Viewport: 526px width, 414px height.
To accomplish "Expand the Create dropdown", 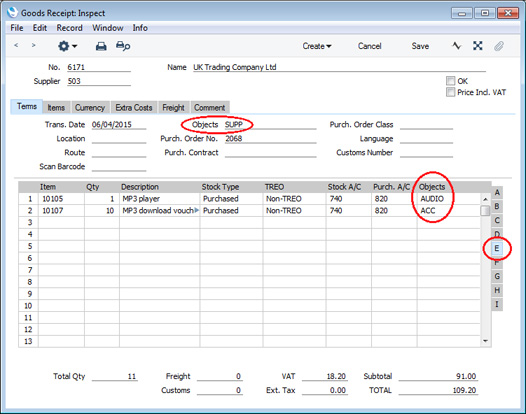I will point(317,46).
